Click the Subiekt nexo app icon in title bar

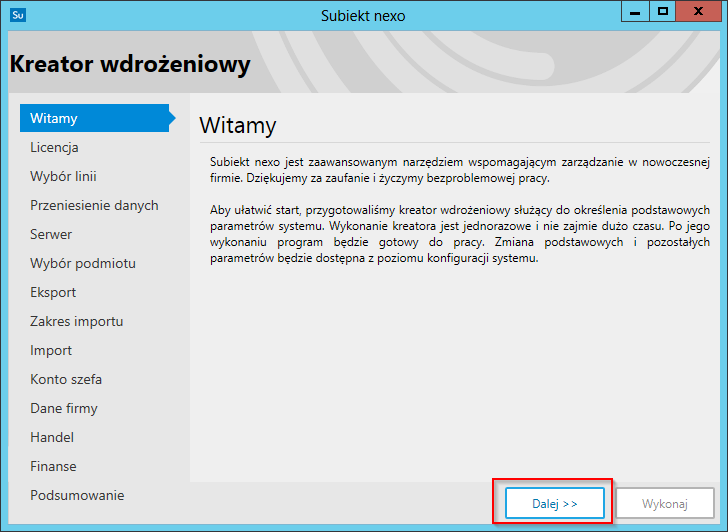pyautogui.click(x=18, y=15)
